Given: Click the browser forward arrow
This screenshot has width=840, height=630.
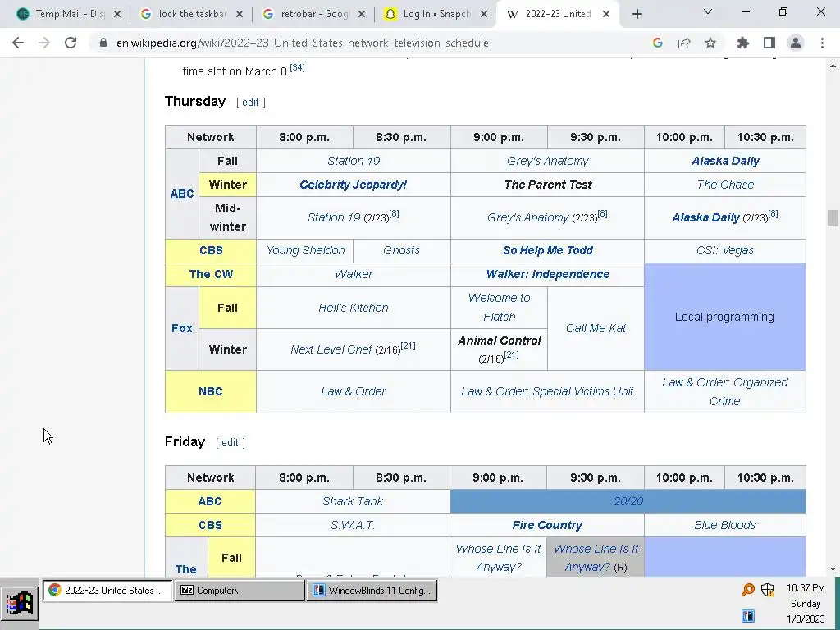Looking at the screenshot, I should [44, 43].
